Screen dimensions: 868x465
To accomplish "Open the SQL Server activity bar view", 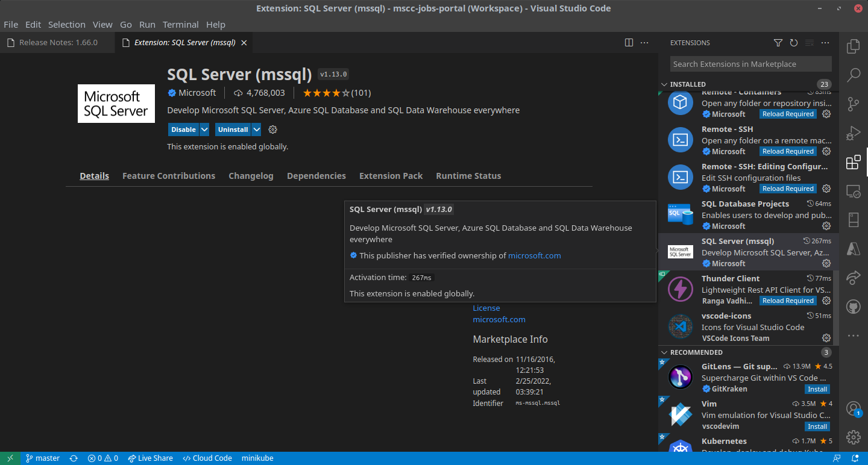I will click(x=853, y=220).
